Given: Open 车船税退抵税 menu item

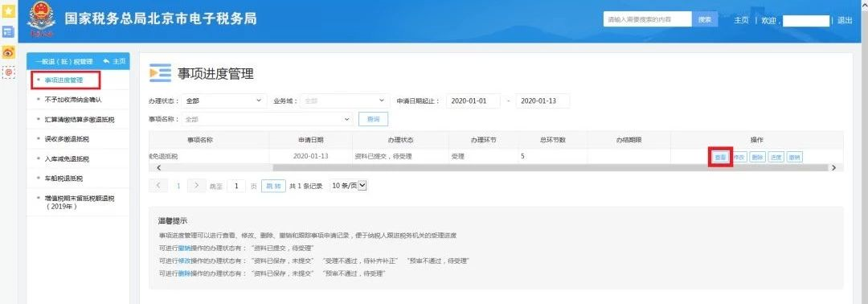Looking at the screenshot, I should pyautogui.click(x=63, y=179).
